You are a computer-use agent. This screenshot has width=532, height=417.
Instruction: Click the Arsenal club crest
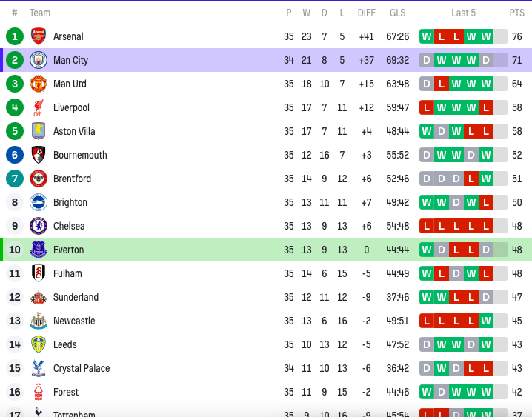click(x=39, y=36)
